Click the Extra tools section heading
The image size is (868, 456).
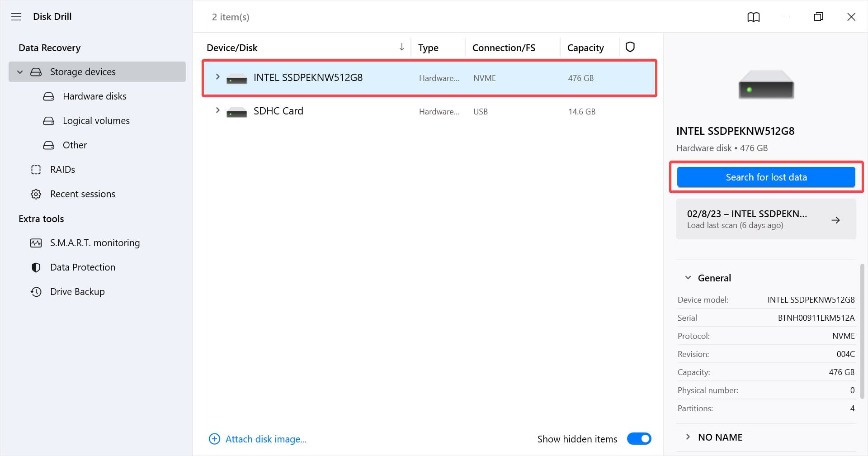tap(41, 219)
